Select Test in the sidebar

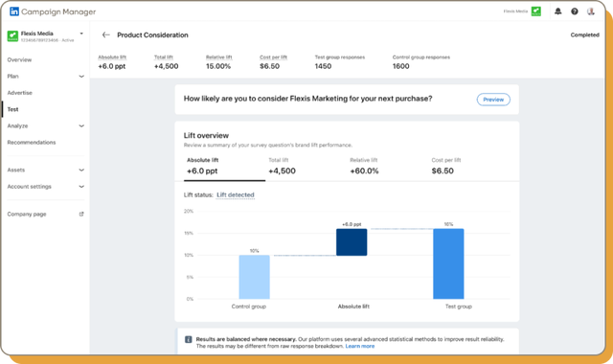12,109
